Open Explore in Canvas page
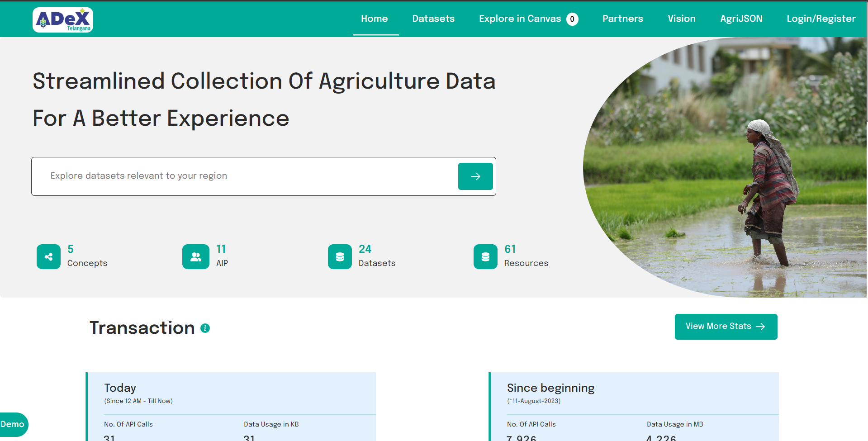868x441 pixels. pos(520,19)
